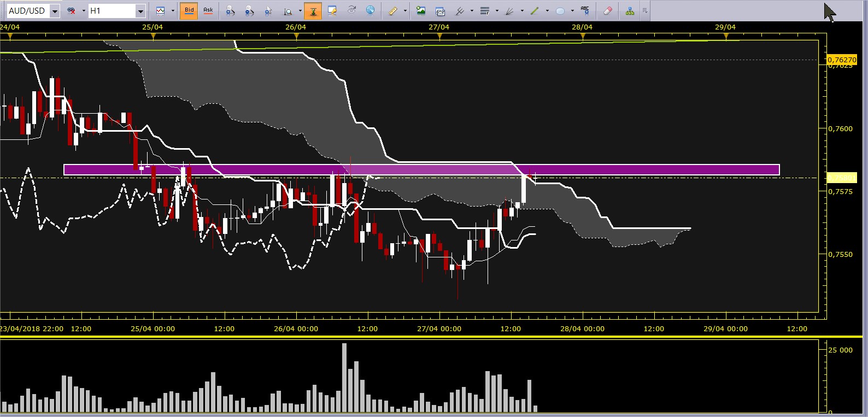Click the chart window snapshot icon

click(440, 10)
